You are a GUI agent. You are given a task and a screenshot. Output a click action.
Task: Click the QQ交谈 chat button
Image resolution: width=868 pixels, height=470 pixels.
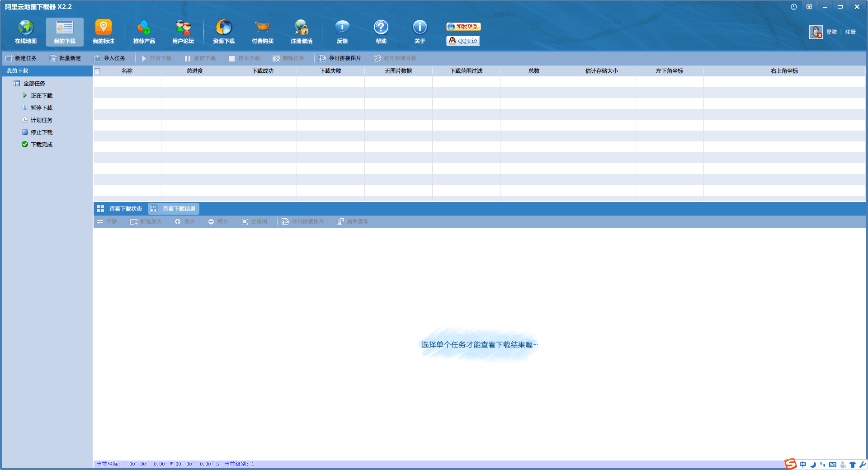pyautogui.click(x=463, y=41)
